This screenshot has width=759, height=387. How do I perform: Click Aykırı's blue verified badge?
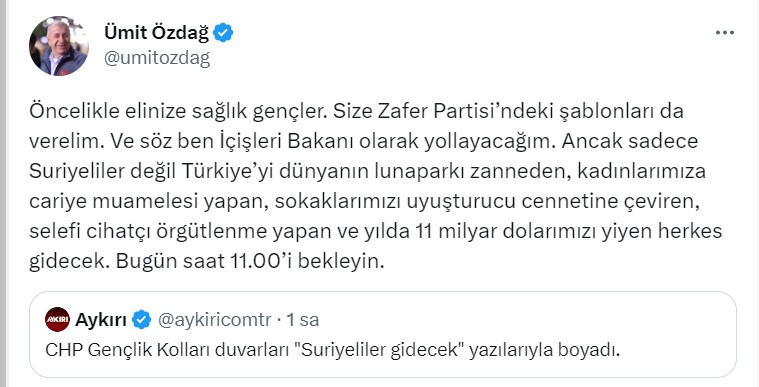pos(141,320)
